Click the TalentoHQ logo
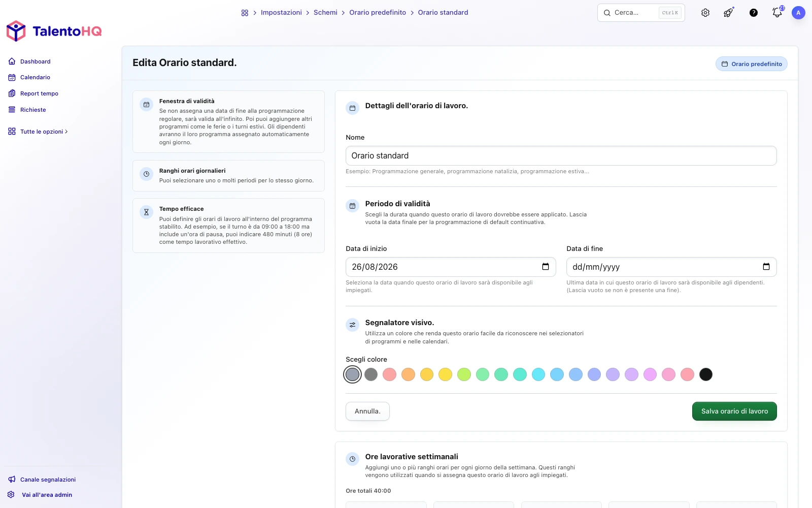Image resolution: width=812 pixels, height=508 pixels. click(x=54, y=31)
